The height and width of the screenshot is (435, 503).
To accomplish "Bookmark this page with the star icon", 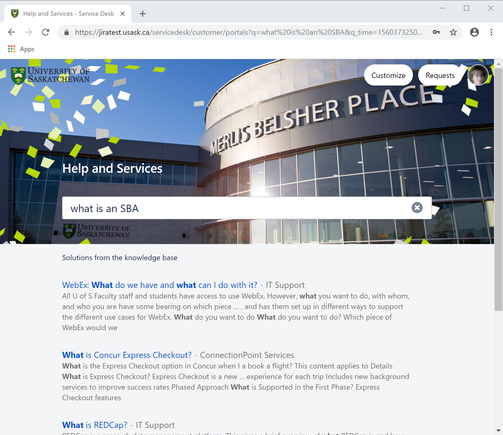I will point(453,32).
